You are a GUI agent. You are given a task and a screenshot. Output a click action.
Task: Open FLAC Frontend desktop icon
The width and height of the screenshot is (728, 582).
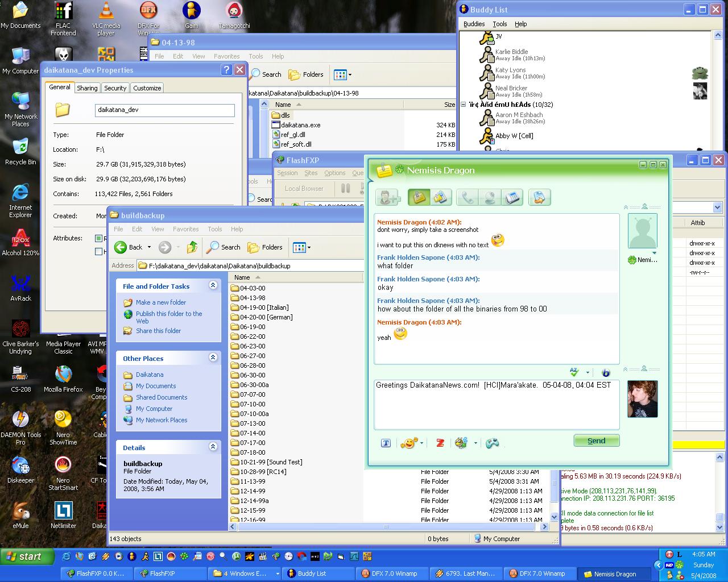63,19
